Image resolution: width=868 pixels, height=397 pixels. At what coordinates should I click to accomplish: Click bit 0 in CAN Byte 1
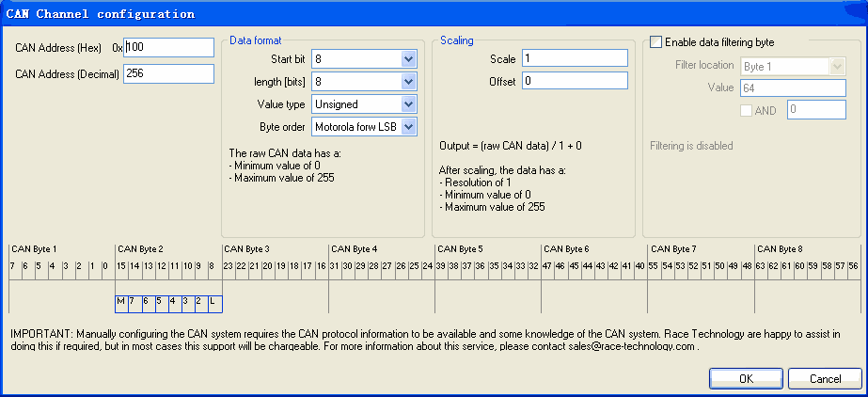[104, 266]
